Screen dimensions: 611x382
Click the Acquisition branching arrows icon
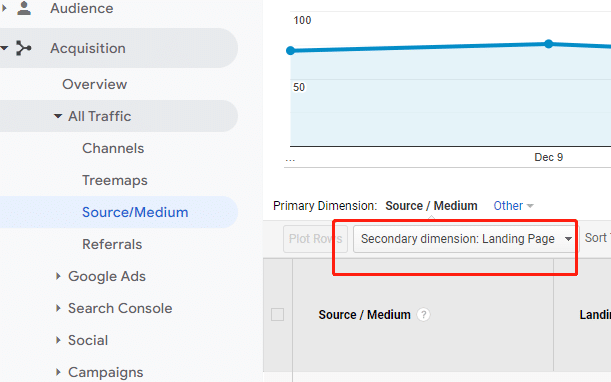(x=23, y=48)
